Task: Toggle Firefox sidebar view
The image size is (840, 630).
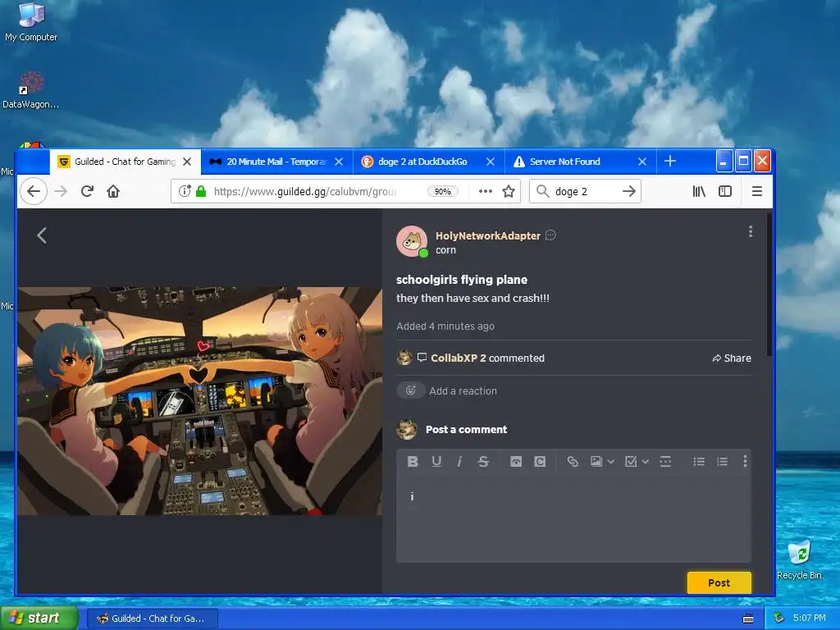Action: (725, 191)
